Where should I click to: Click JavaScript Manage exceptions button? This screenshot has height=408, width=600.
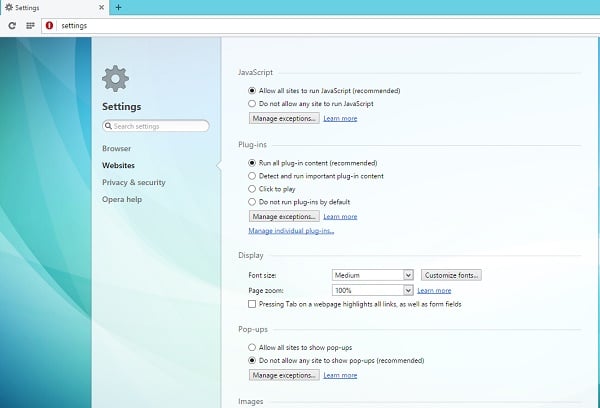click(x=284, y=118)
